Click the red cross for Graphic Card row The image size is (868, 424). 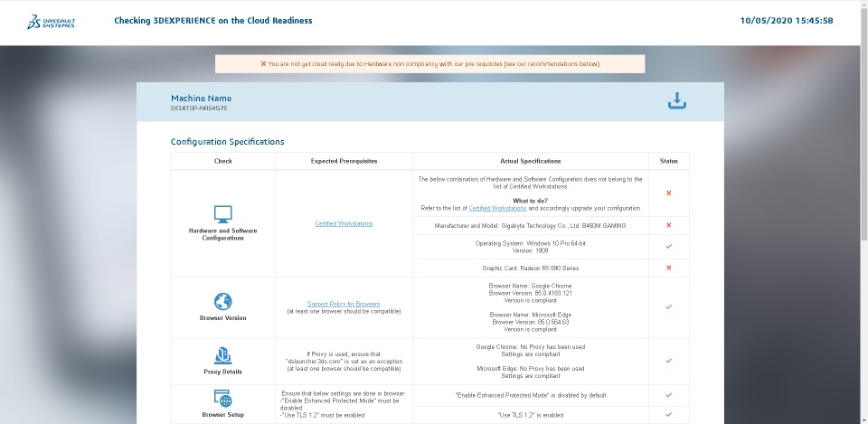click(669, 268)
